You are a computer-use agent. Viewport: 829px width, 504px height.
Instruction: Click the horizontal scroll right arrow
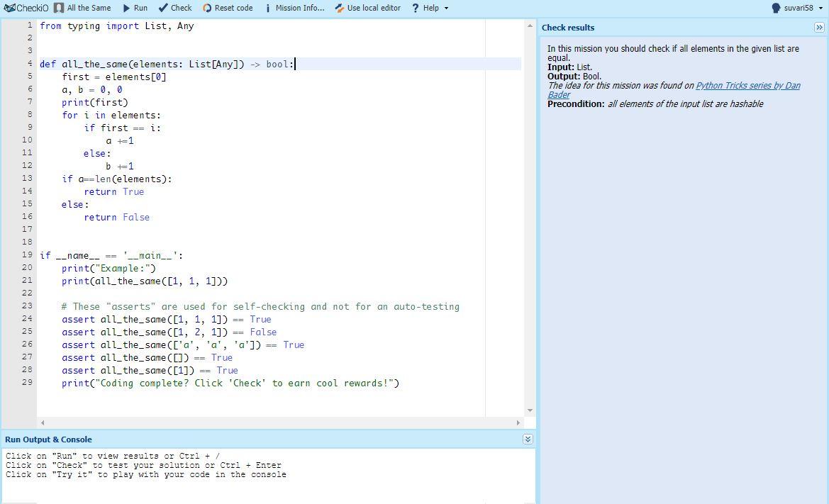pyautogui.click(x=518, y=422)
